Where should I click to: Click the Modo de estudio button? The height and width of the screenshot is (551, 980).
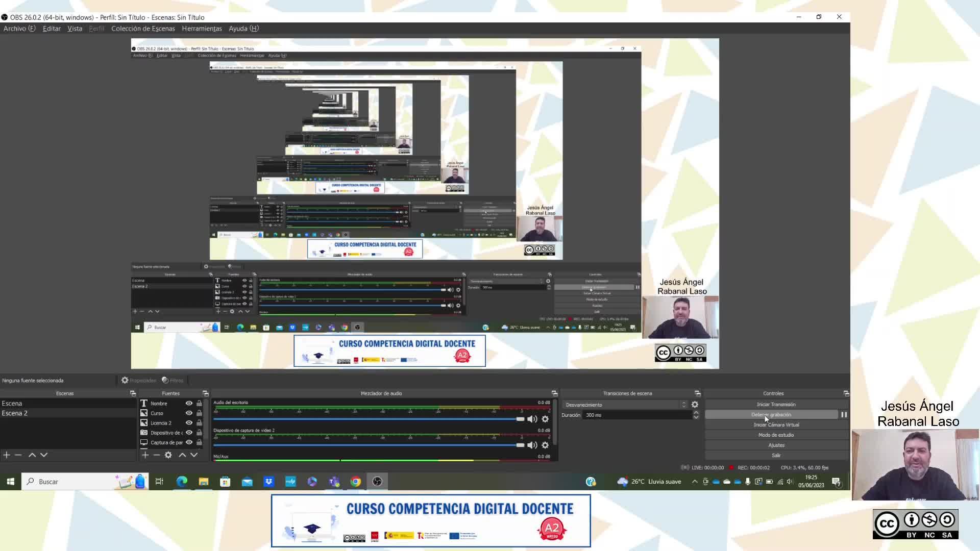click(776, 435)
